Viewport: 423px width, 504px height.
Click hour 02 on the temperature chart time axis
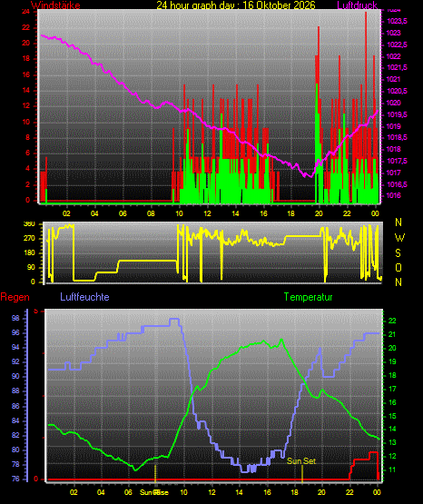coord(74,492)
